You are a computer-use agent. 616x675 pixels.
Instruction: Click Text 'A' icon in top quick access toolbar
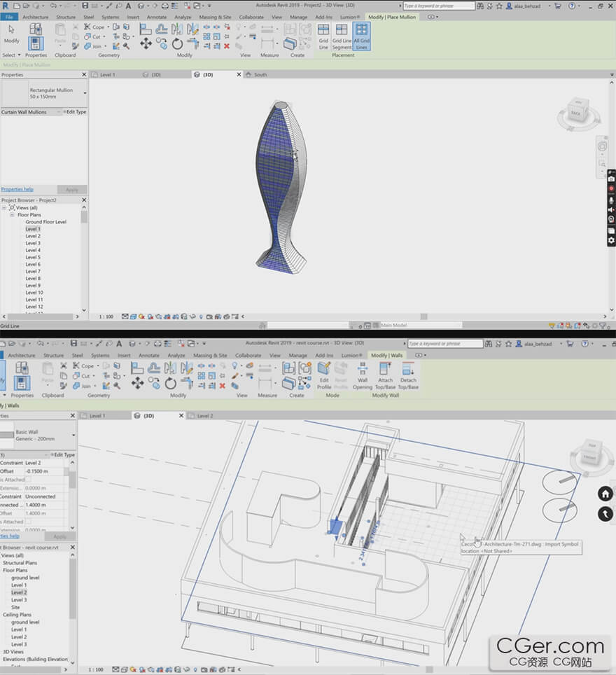128,6
